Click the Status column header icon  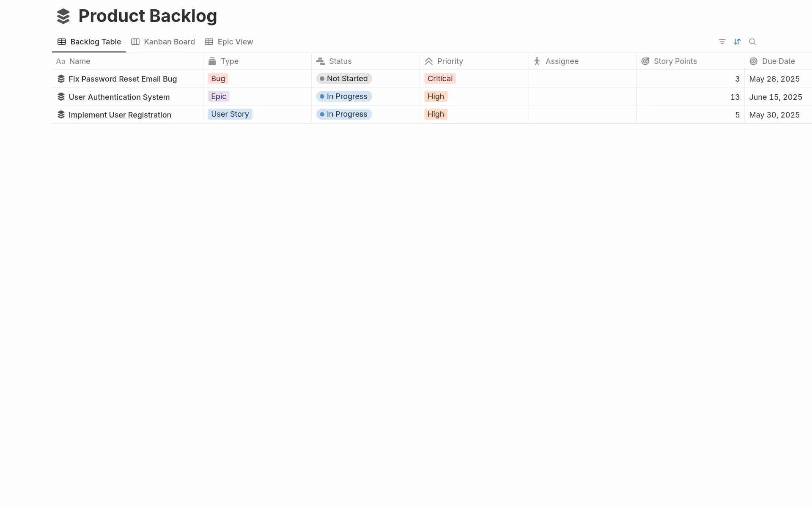click(x=320, y=61)
